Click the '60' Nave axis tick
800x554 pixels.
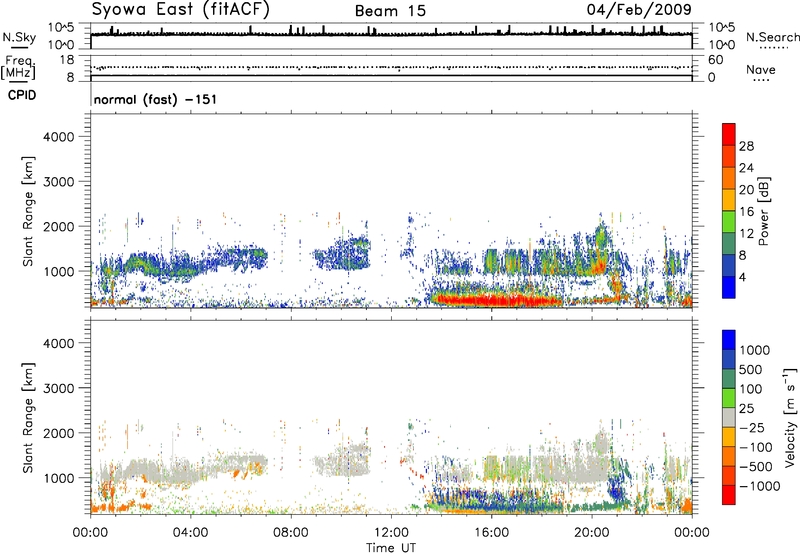click(715, 60)
